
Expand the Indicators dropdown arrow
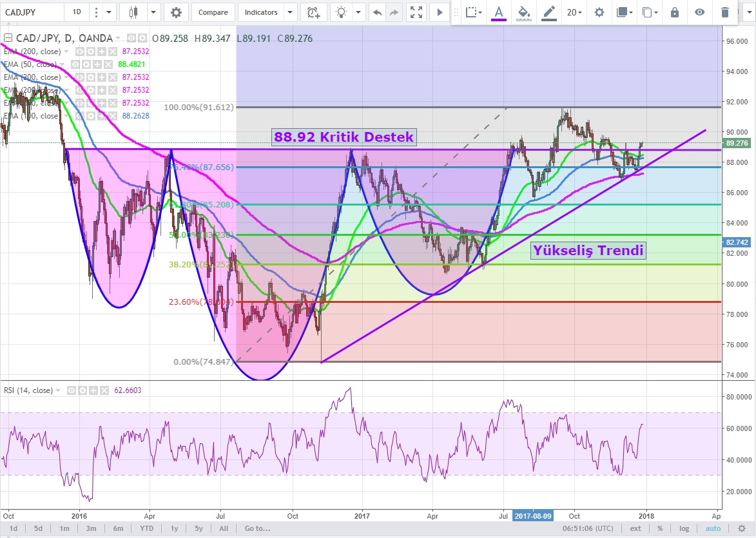290,12
